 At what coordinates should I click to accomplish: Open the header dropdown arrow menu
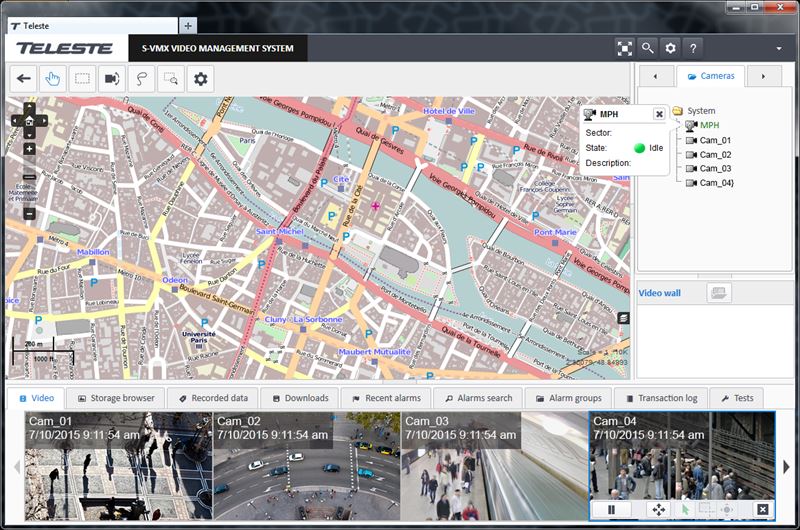(778, 48)
